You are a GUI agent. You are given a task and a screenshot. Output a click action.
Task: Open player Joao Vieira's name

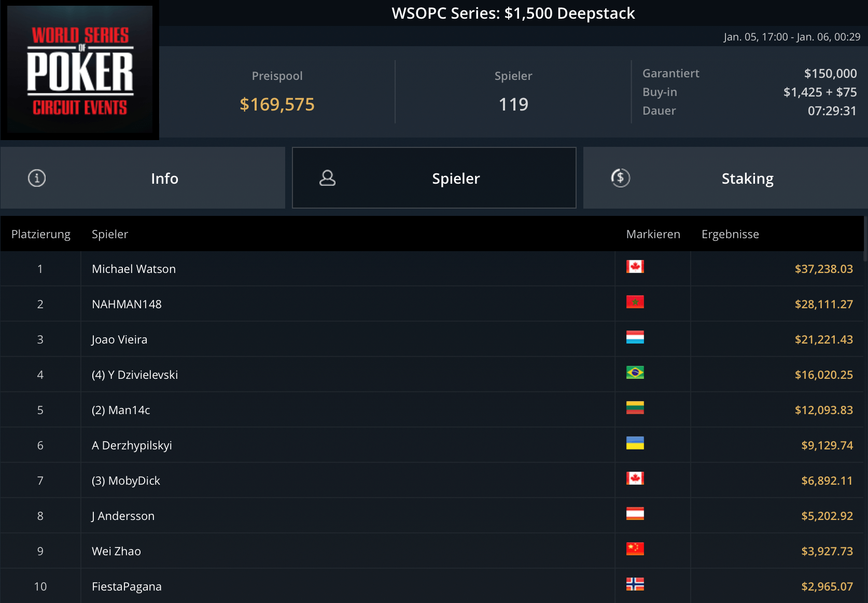(x=119, y=339)
